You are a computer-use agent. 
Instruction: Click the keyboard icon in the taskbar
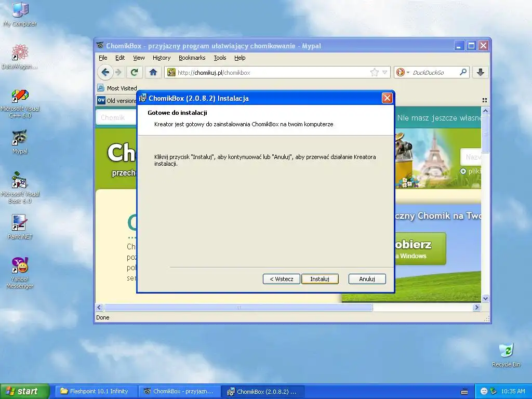click(464, 392)
